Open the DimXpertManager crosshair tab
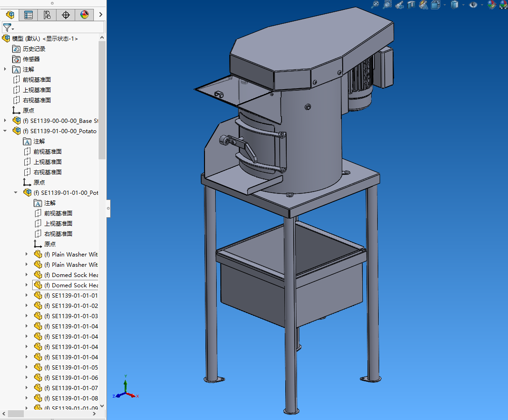This screenshot has height=420, width=508. (x=66, y=15)
